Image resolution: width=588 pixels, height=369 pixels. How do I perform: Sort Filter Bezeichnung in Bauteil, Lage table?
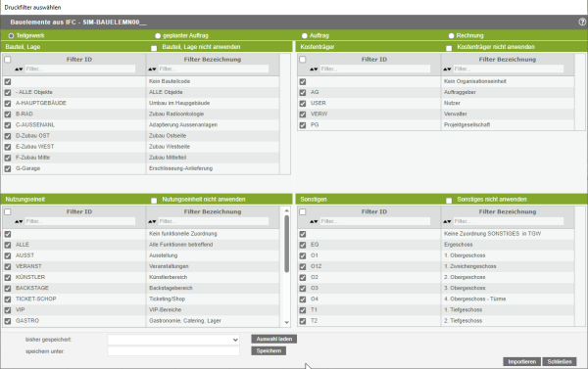click(x=152, y=69)
